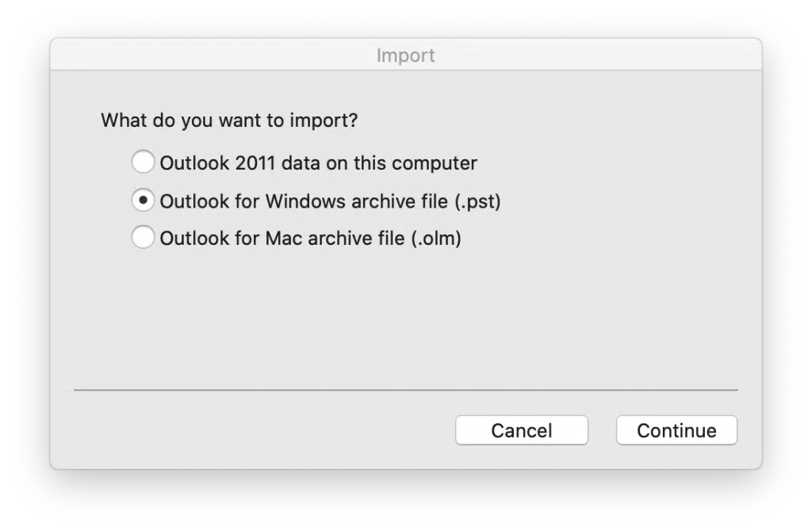Cancel the import dialog
The height and width of the screenshot is (531, 812).
tap(522, 430)
